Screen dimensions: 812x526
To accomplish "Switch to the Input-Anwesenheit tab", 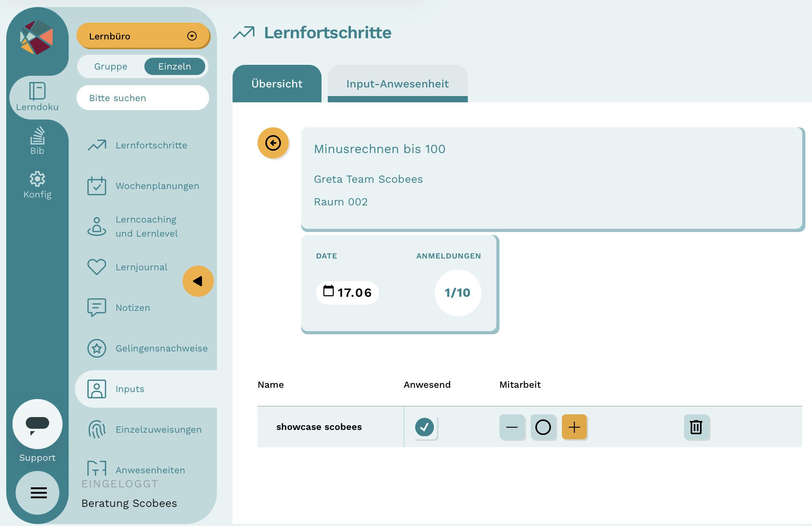I will pyautogui.click(x=398, y=84).
